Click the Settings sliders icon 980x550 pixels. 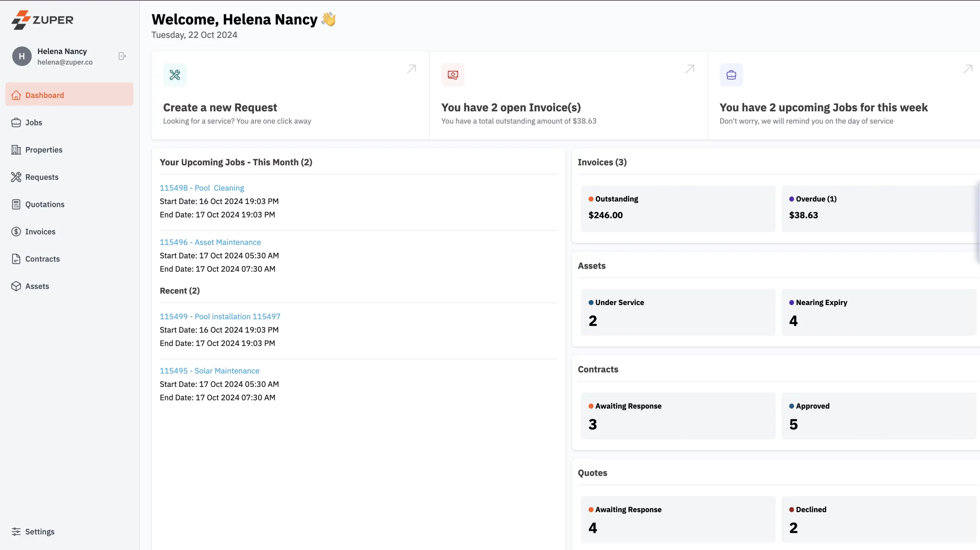(16, 531)
